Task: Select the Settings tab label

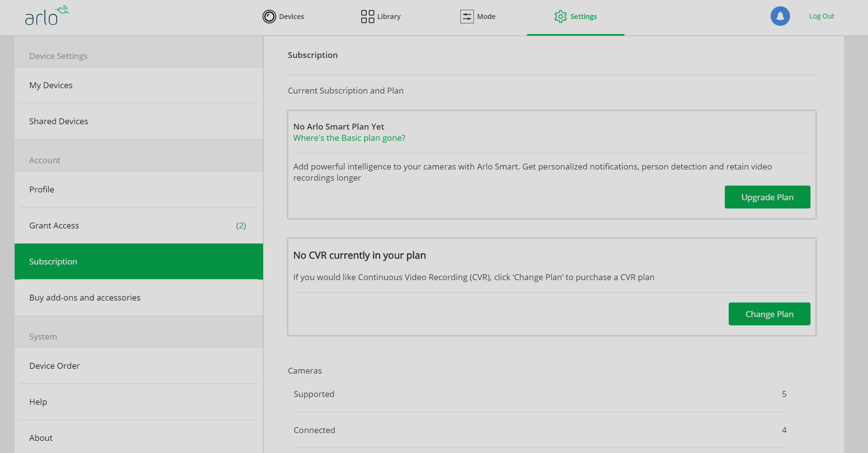Action: [x=584, y=17]
